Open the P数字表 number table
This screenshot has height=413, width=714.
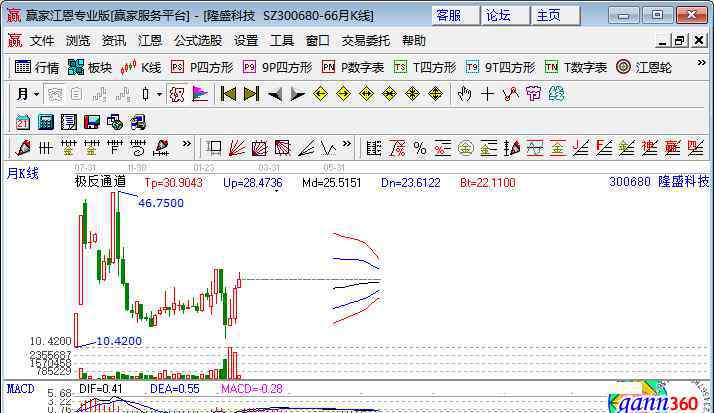[x=352, y=67]
